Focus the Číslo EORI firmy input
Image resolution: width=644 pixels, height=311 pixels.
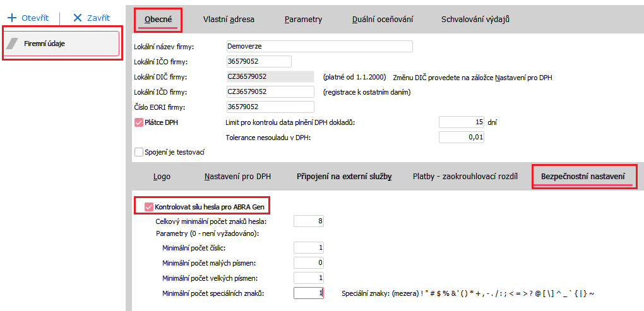point(270,107)
